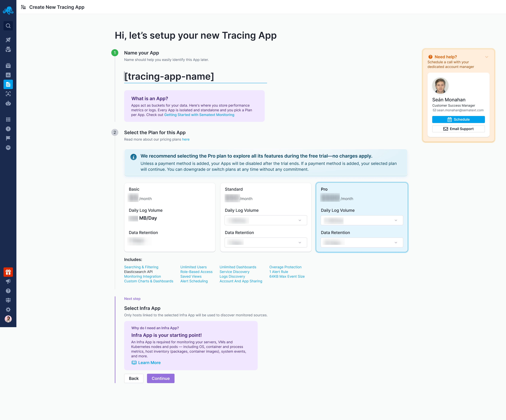Open the help question mark sidebar icon
The width and height of the screenshot is (506, 420).
[8, 291]
